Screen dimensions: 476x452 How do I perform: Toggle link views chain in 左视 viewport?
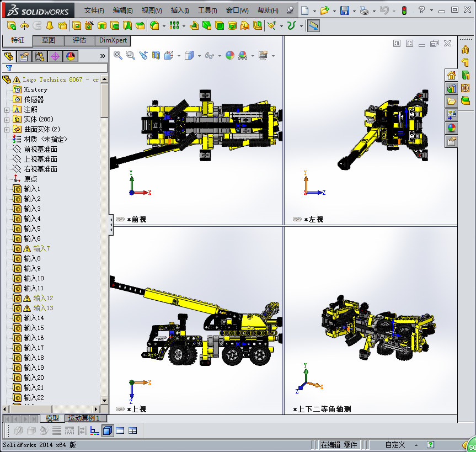(x=297, y=219)
